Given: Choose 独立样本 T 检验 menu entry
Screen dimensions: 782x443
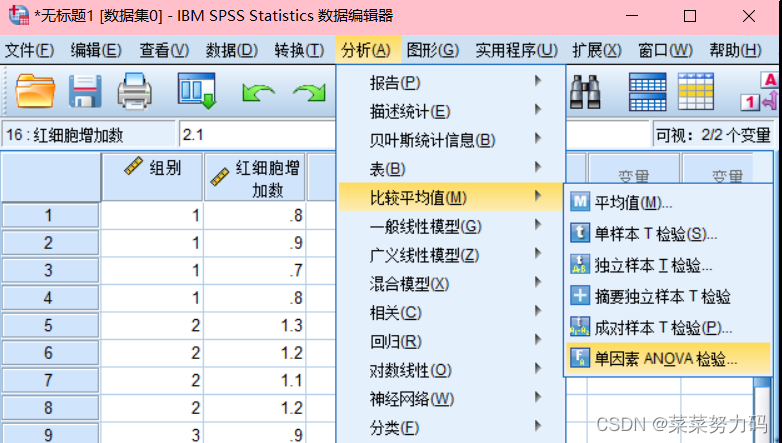Looking at the screenshot, I should click(653, 265).
